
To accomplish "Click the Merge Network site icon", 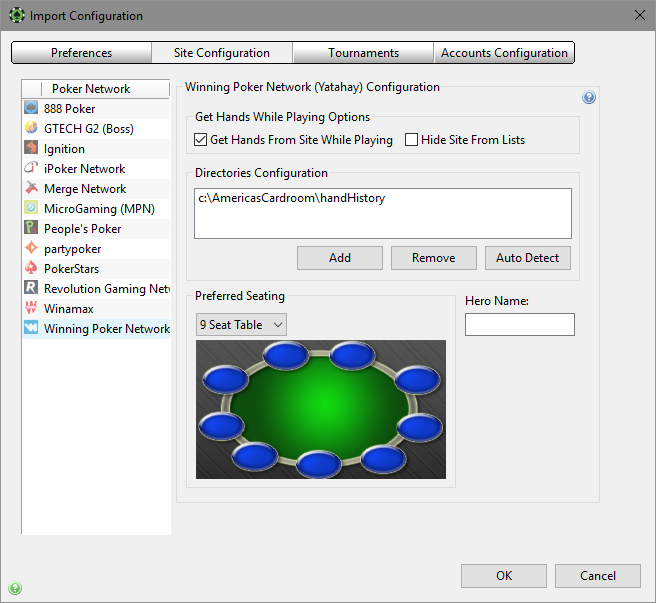I will (31, 187).
